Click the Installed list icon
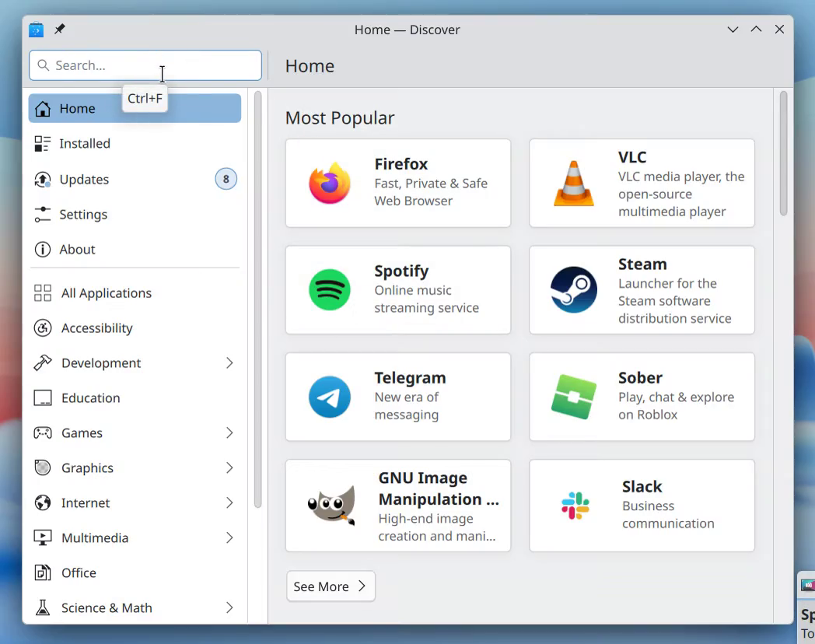Image resolution: width=815 pixels, height=644 pixels. click(x=43, y=143)
